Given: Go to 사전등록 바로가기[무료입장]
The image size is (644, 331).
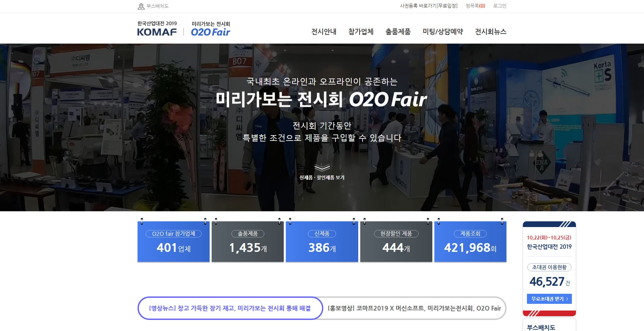Looking at the screenshot, I should pyautogui.click(x=429, y=6).
